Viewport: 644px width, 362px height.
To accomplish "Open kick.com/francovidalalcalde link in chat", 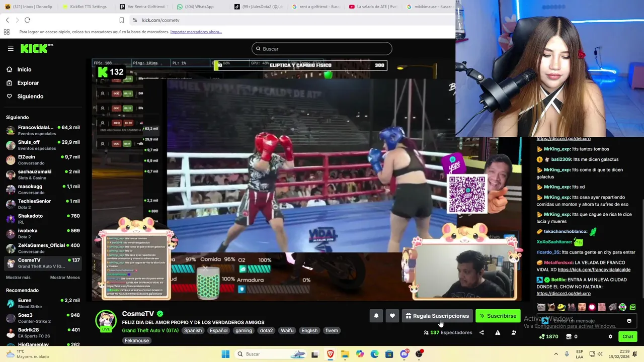I will tap(594, 269).
